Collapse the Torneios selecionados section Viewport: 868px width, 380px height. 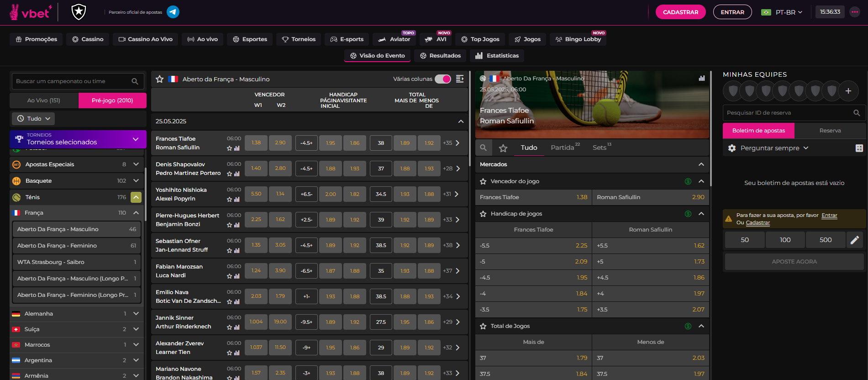pyautogui.click(x=136, y=139)
